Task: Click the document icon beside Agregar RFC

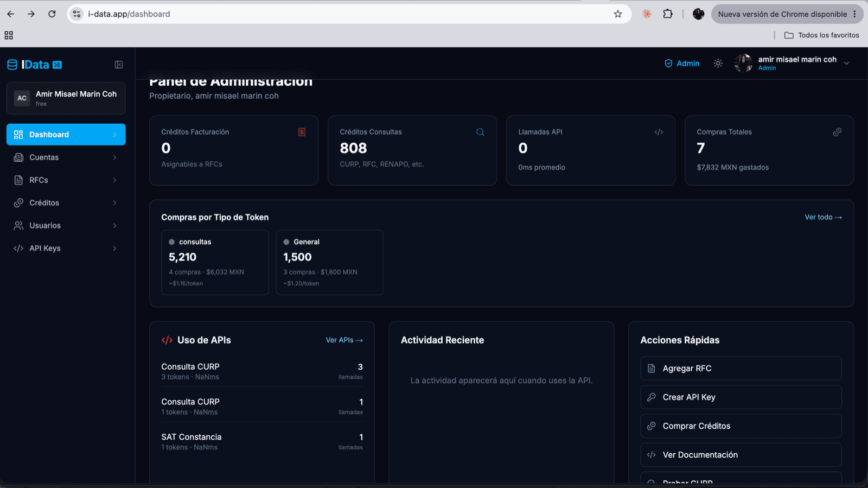Action: tap(652, 369)
